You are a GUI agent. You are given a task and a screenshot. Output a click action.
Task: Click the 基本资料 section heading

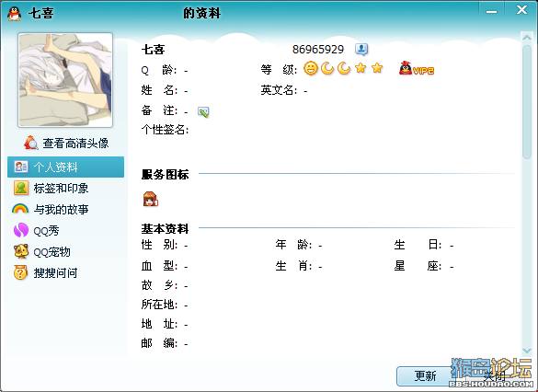[x=165, y=228]
